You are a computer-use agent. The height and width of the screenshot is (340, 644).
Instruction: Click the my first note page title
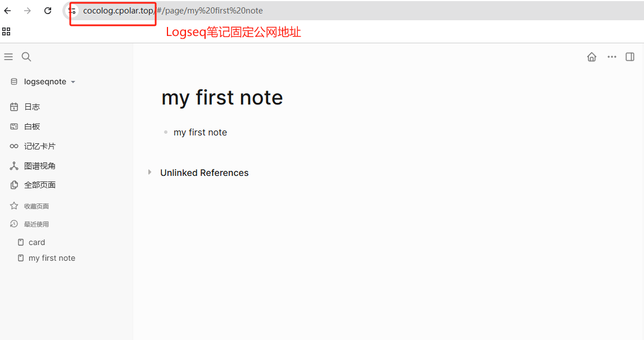221,97
